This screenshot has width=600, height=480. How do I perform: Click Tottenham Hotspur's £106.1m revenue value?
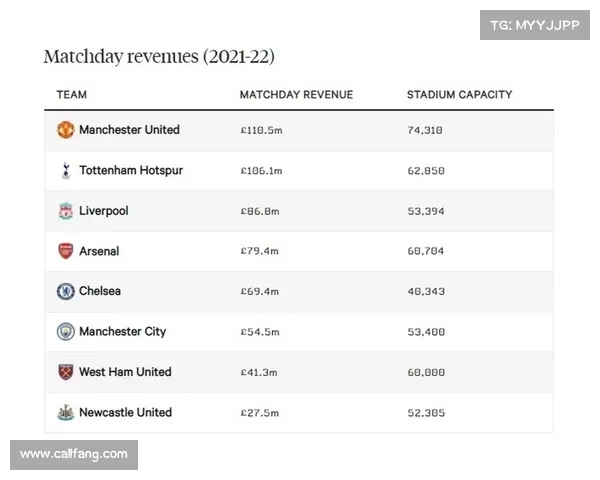(261, 171)
